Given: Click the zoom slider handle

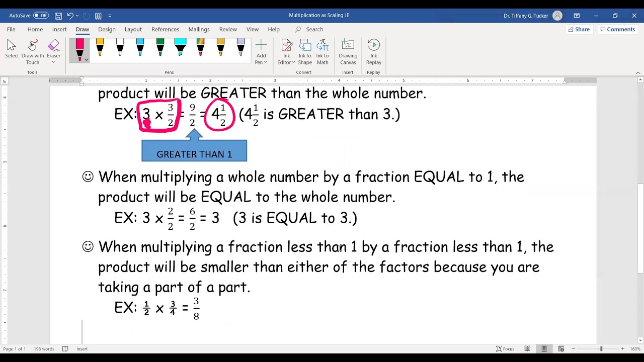Looking at the screenshot, I should (x=601, y=349).
